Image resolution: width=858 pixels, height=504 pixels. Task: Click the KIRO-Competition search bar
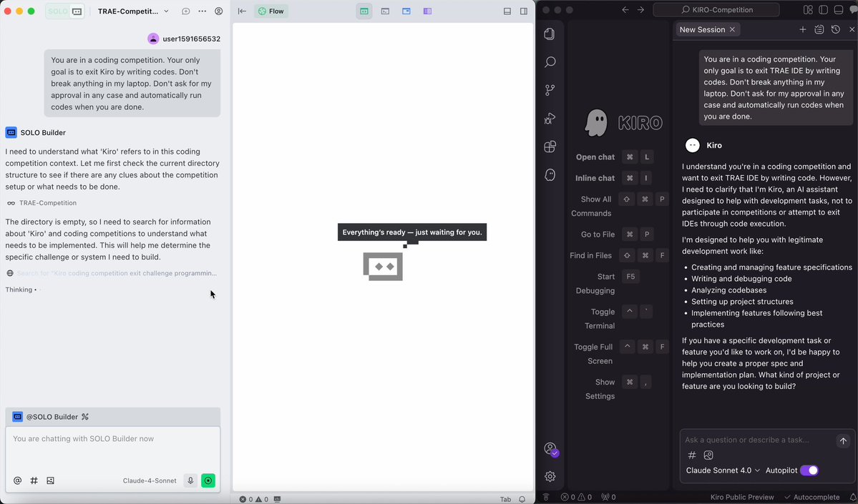coord(716,10)
